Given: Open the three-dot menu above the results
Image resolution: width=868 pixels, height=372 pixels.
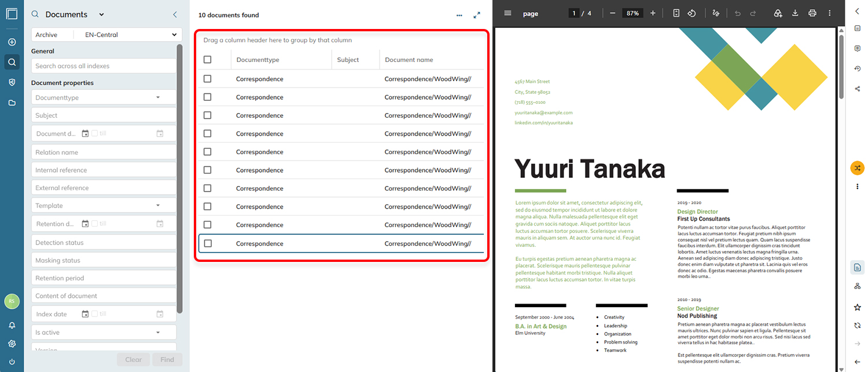Looking at the screenshot, I should pyautogui.click(x=459, y=15).
